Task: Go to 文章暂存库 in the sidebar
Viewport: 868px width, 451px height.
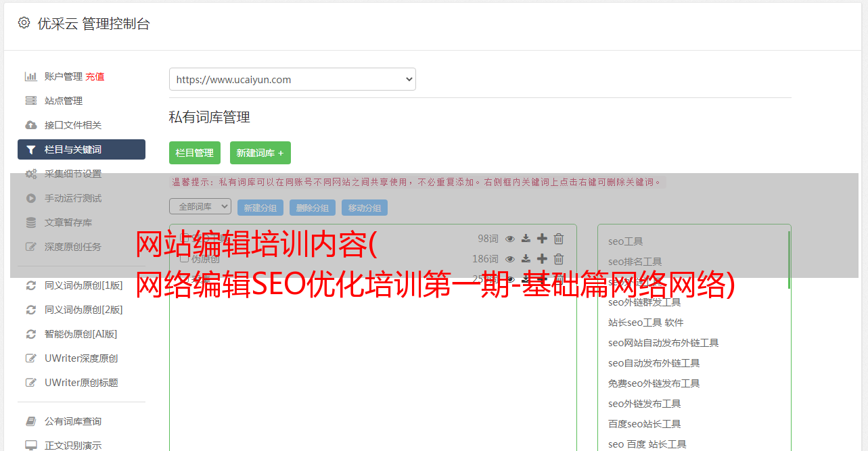Action: click(x=68, y=222)
